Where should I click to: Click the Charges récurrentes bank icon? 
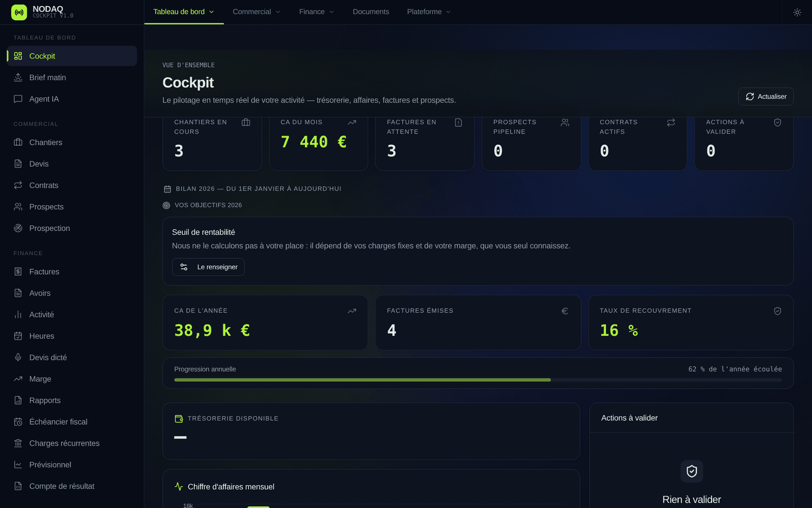(18, 443)
